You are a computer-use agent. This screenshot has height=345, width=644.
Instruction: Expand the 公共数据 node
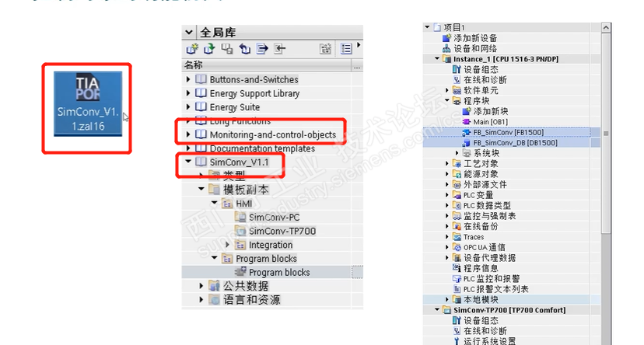click(x=201, y=286)
